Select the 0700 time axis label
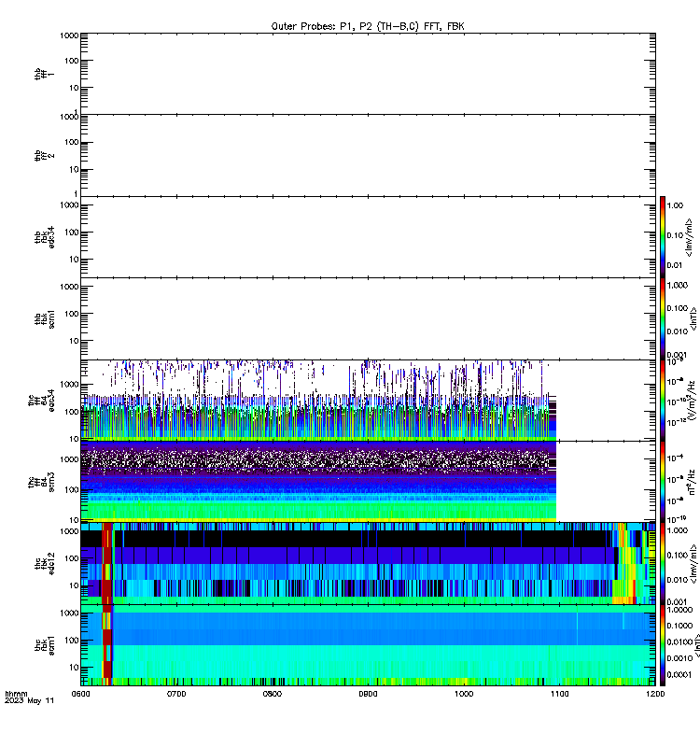700x747 pixels. point(176,694)
